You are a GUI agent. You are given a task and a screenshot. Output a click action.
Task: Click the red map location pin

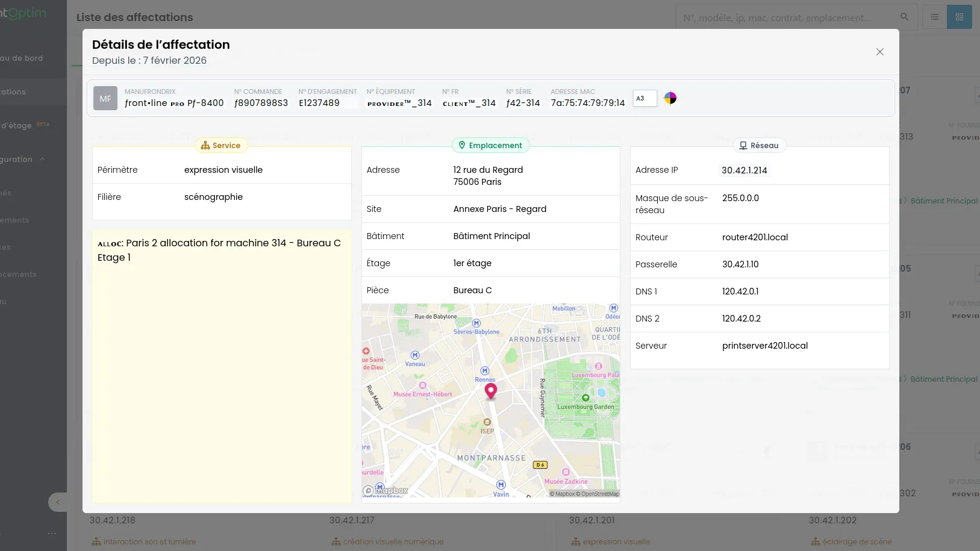click(491, 391)
